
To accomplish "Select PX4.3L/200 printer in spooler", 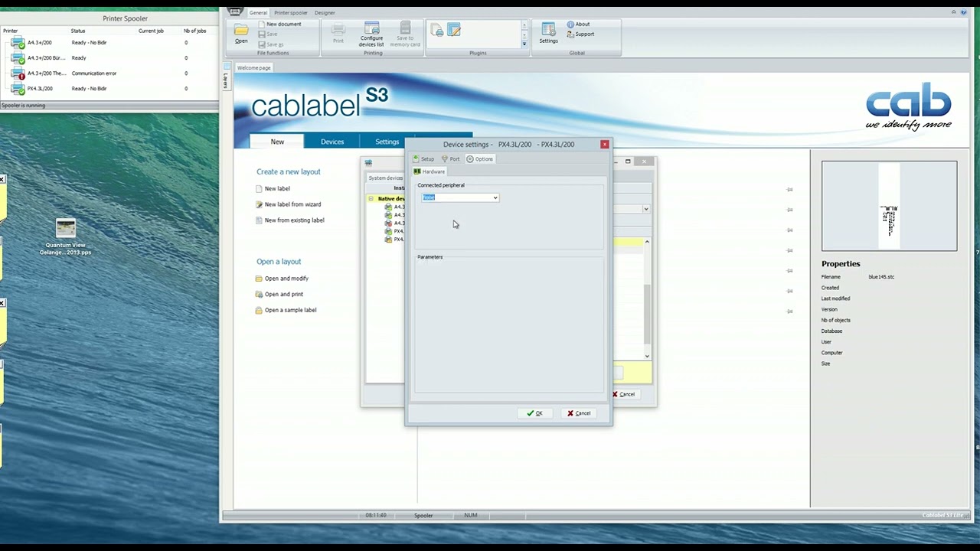I will pos(109,89).
